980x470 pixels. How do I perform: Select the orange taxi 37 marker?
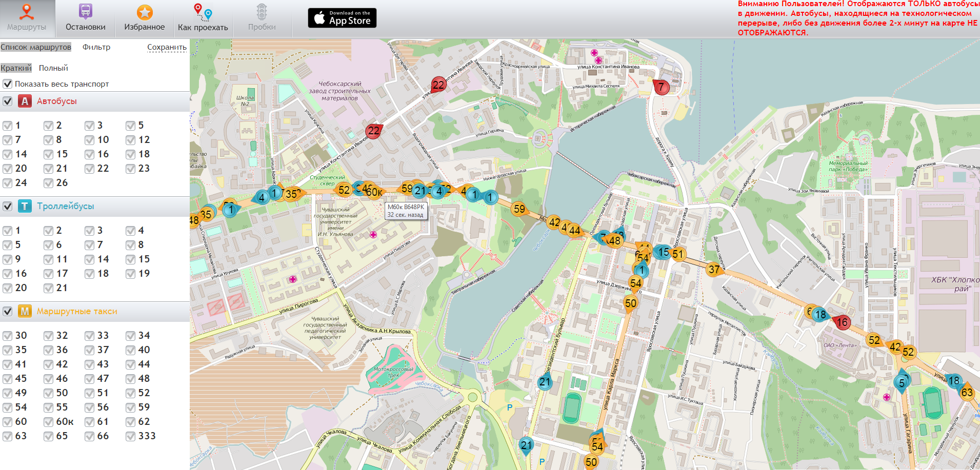713,269
